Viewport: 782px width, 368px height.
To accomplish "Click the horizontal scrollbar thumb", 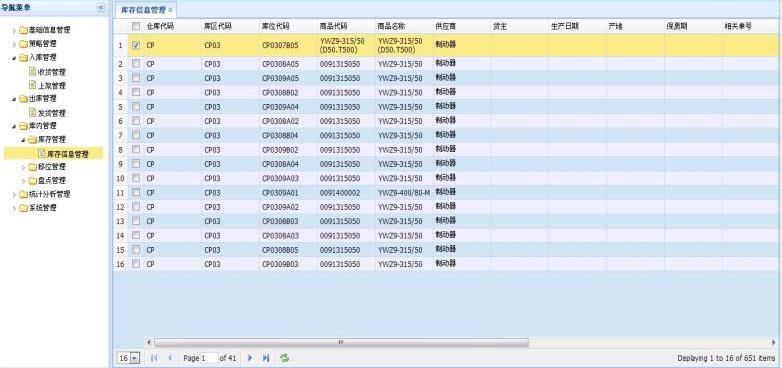I will point(341,342).
